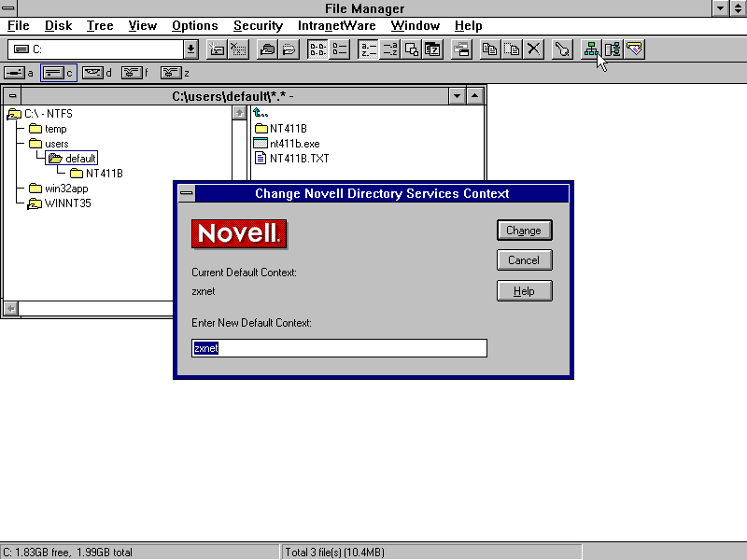Click tree pane scroll up arrow

239,113
